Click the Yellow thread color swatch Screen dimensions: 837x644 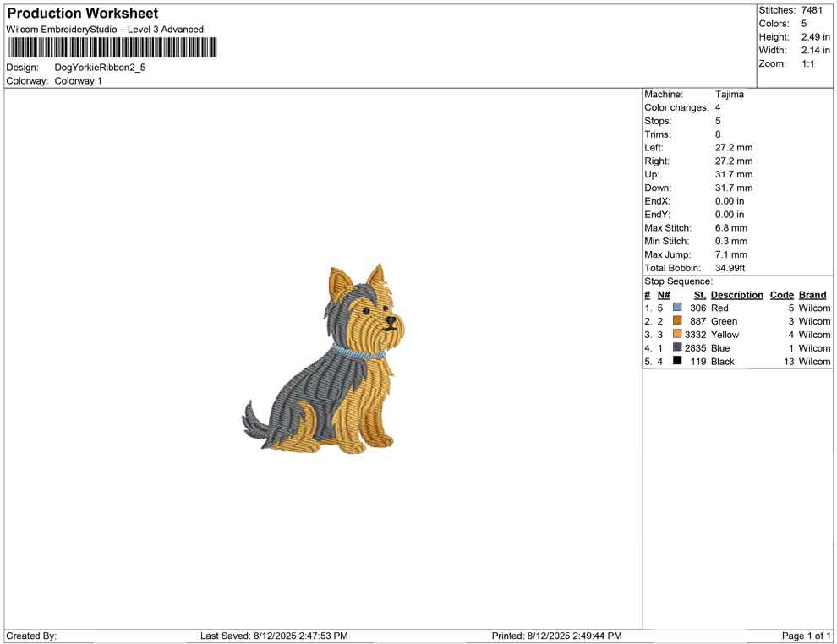677,334
